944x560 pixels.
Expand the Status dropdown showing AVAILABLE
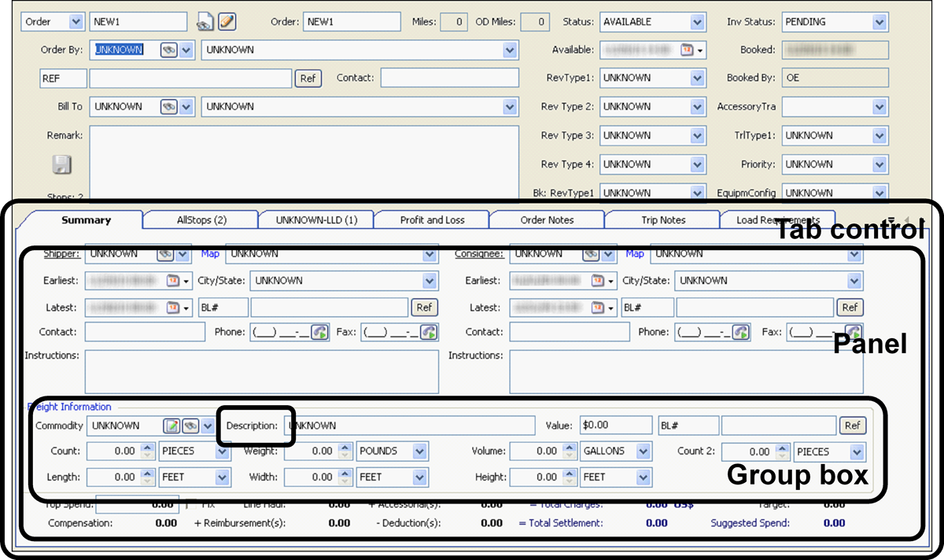[x=697, y=22]
